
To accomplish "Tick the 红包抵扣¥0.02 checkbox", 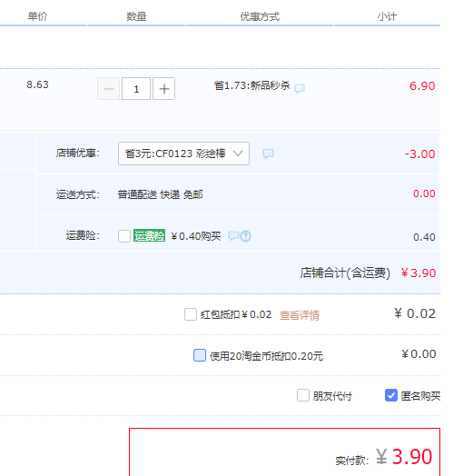I will (191, 314).
